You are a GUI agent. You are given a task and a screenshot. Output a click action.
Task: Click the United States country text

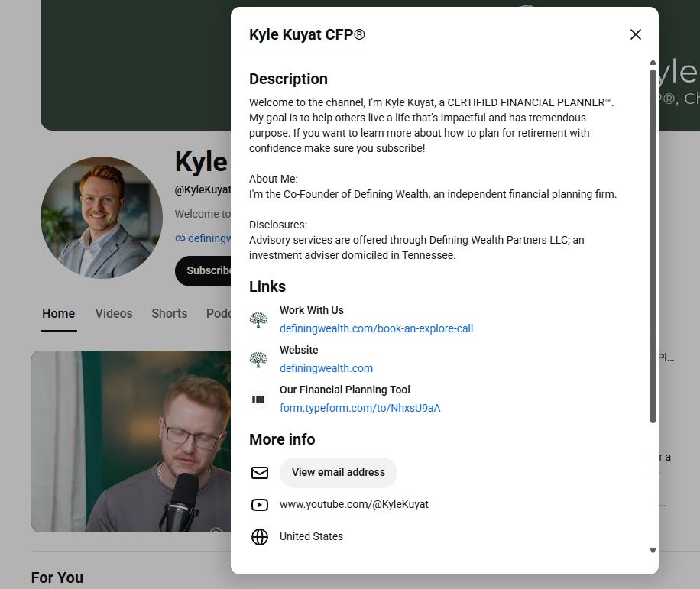tap(311, 536)
